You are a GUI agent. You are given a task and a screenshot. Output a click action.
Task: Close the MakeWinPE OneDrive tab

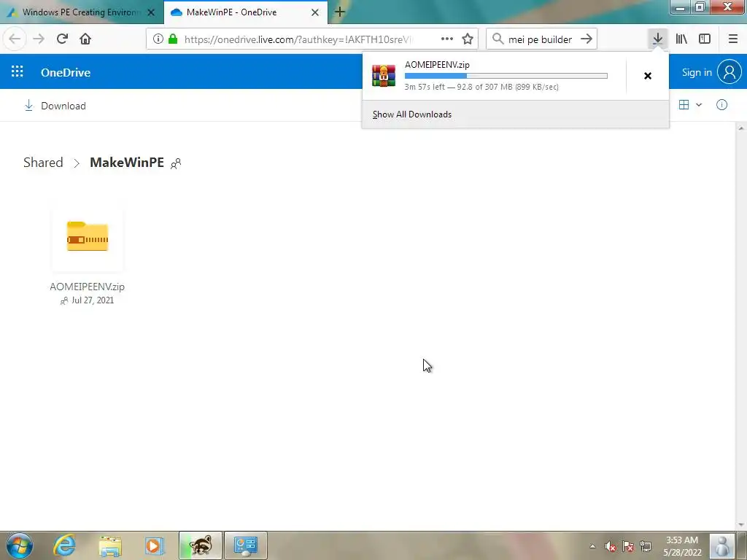click(315, 12)
